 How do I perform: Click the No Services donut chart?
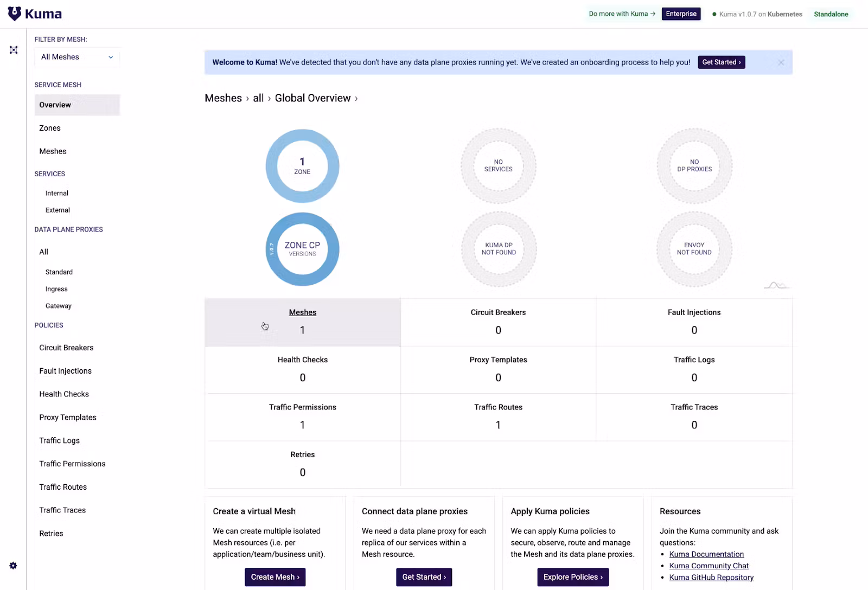tap(498, 166)
